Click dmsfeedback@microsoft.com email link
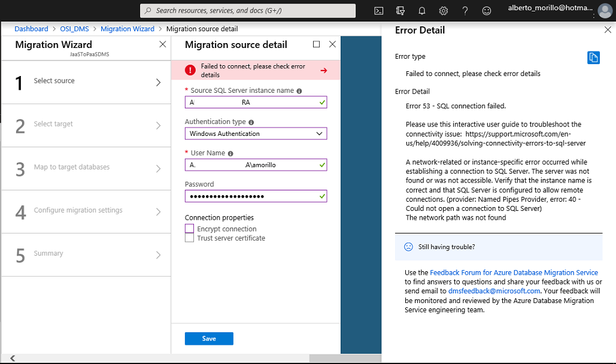Viewport: 616px width, 364px height. [x=494, y=291]
